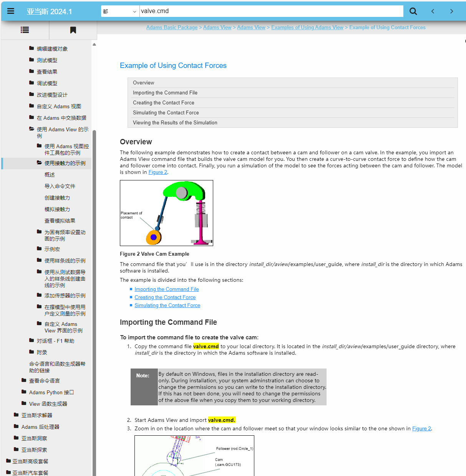Click folder icon of 改进模型设计
This screenshot has width=466, height=476.
[32, 94]
